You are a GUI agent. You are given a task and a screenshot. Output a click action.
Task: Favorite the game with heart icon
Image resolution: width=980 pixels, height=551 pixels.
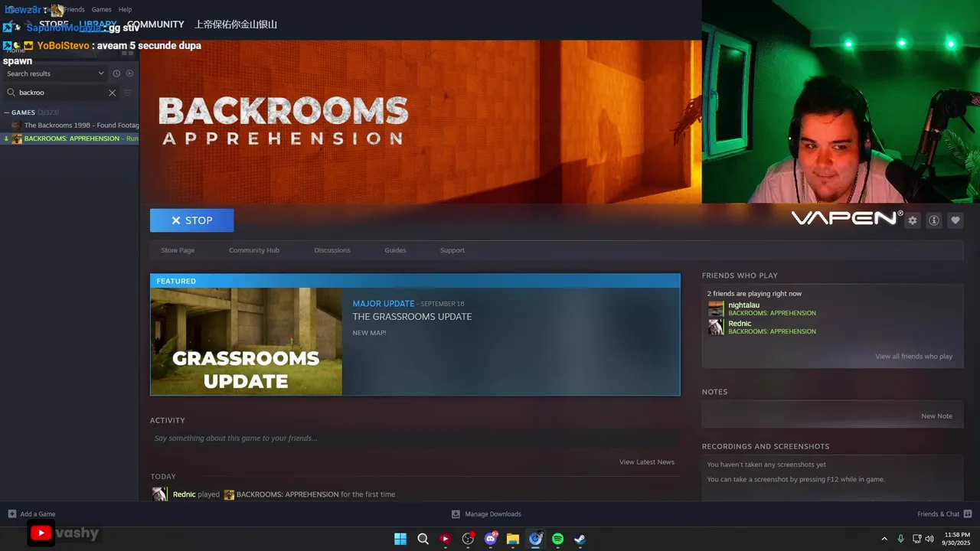[x=955, y=220]
